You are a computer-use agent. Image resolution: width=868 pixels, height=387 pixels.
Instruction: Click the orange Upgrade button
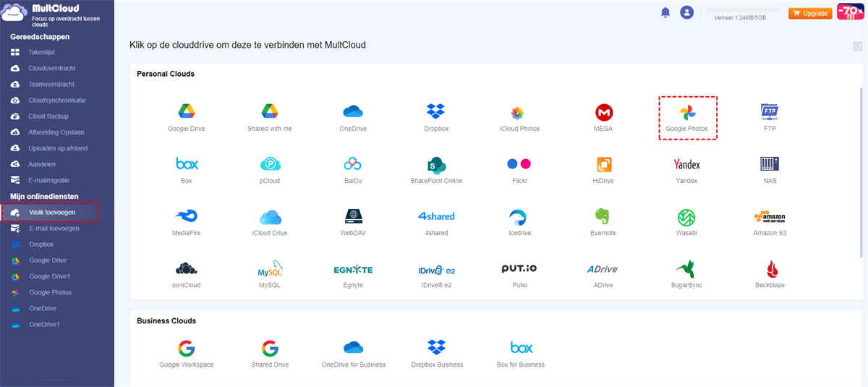click(x=810, y=13)
